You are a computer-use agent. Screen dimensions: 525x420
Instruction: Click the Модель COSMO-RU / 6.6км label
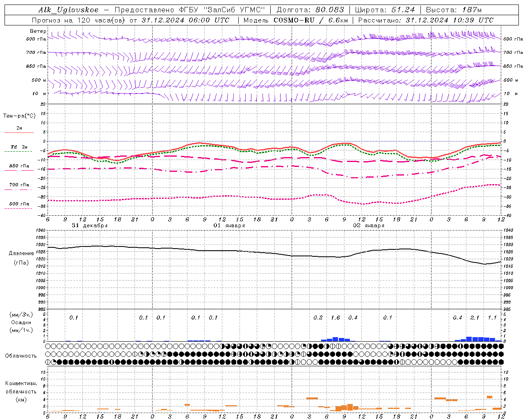(x=296, y=20)
